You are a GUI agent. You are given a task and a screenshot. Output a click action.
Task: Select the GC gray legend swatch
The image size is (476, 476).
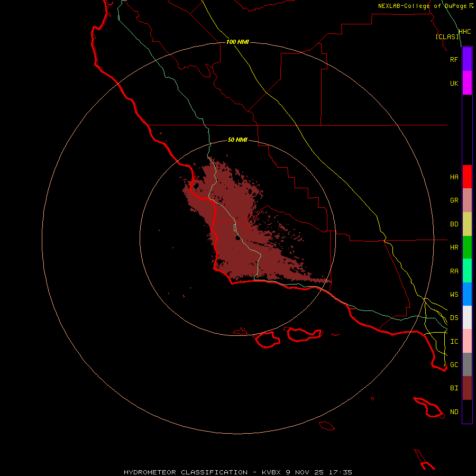[x=467, y=364]
